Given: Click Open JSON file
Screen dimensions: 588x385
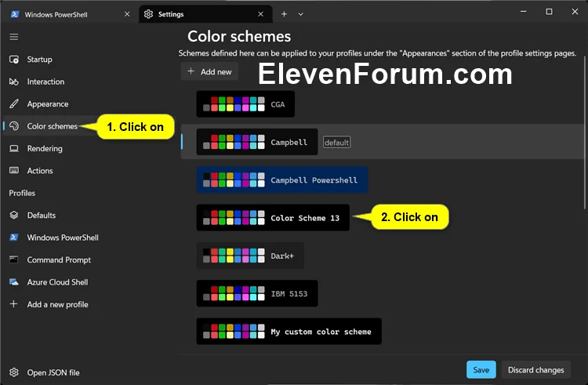Looking at the screenshot, I should 90,372.
